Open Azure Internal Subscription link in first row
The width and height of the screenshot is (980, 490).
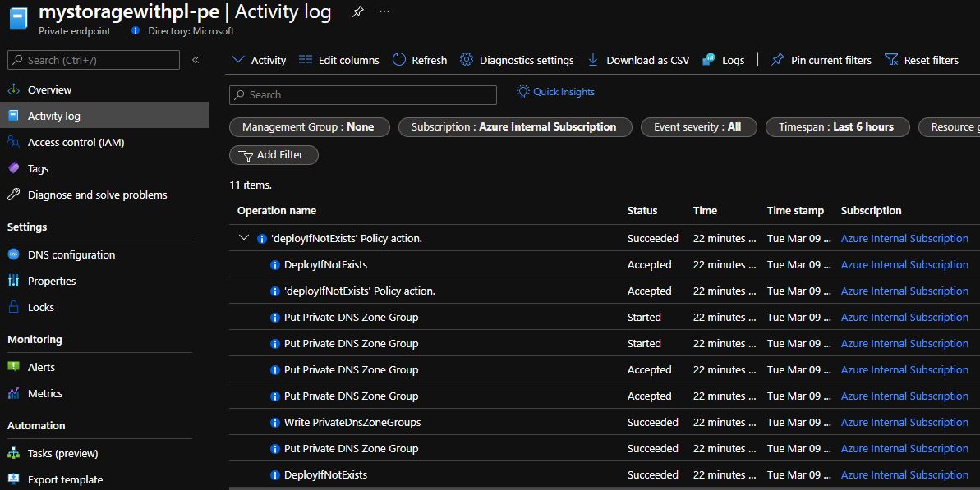point(904,238)
